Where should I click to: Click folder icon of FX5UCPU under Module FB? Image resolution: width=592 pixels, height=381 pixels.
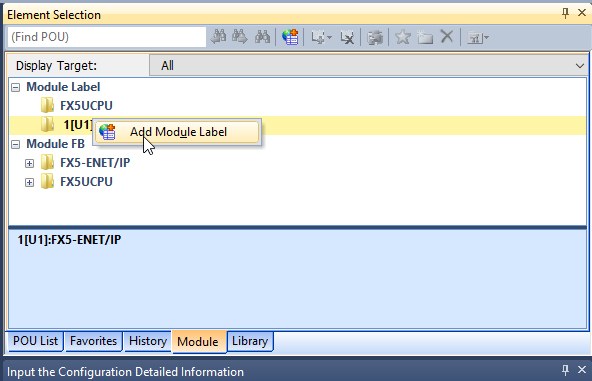point(47,181)
